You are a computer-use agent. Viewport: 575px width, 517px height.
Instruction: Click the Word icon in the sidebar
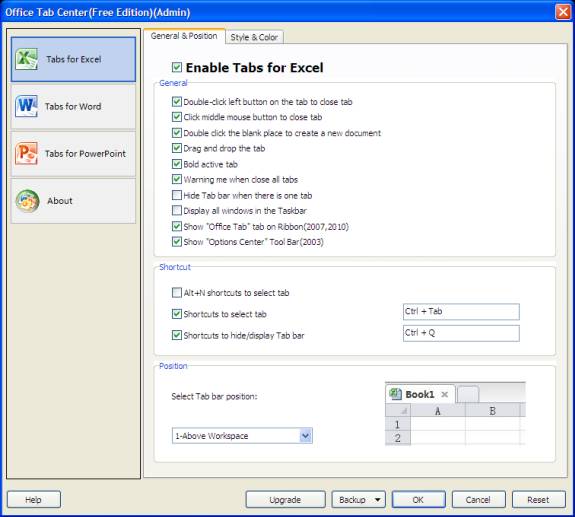(26, 106)
